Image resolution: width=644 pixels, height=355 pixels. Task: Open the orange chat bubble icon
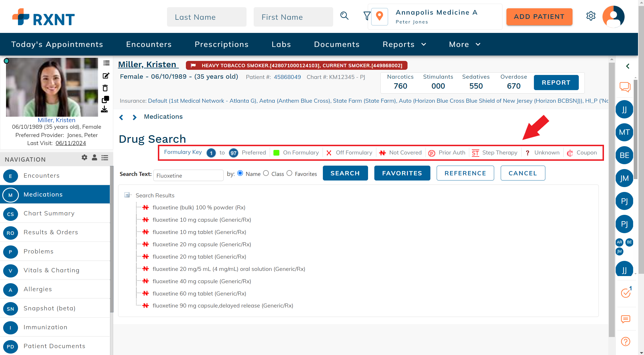(x=625, y=87)
